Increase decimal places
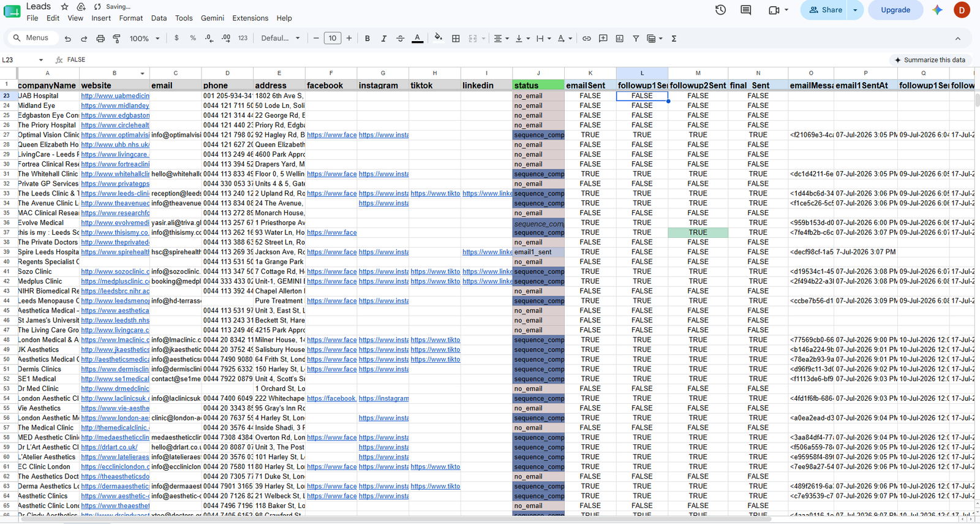The image size is (980, 524). [x=226, y=38]
